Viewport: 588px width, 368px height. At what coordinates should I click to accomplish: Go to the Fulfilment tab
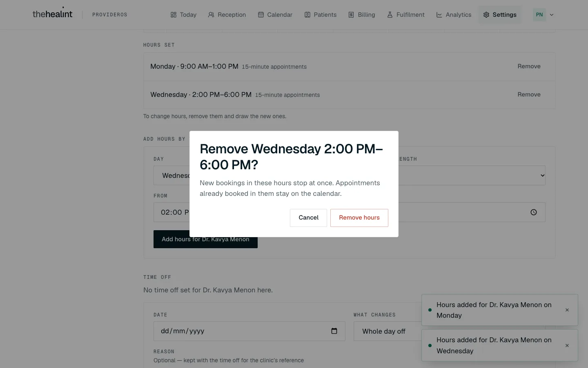pyautogui.click(x=405, y=15)
